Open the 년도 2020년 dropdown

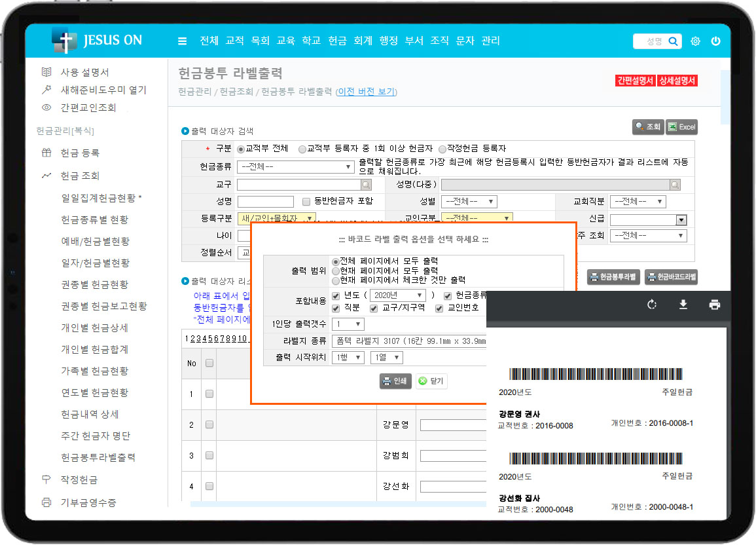click(397, 295)
